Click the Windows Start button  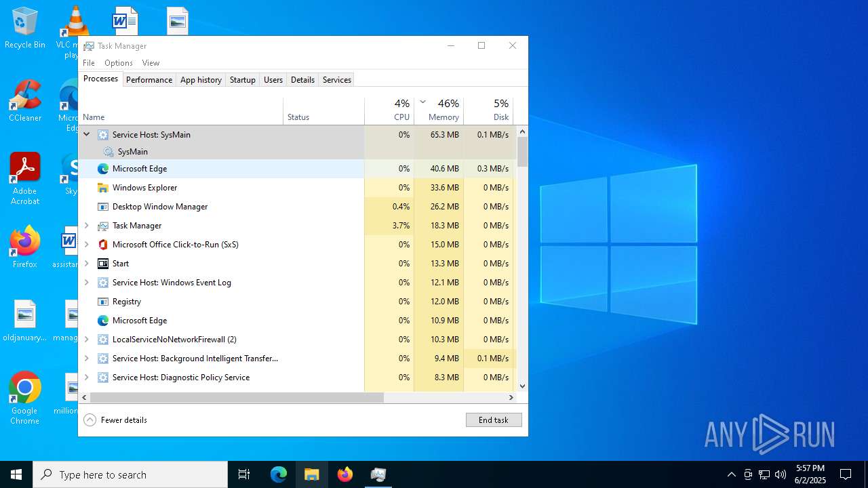click(x=16, y=474)
